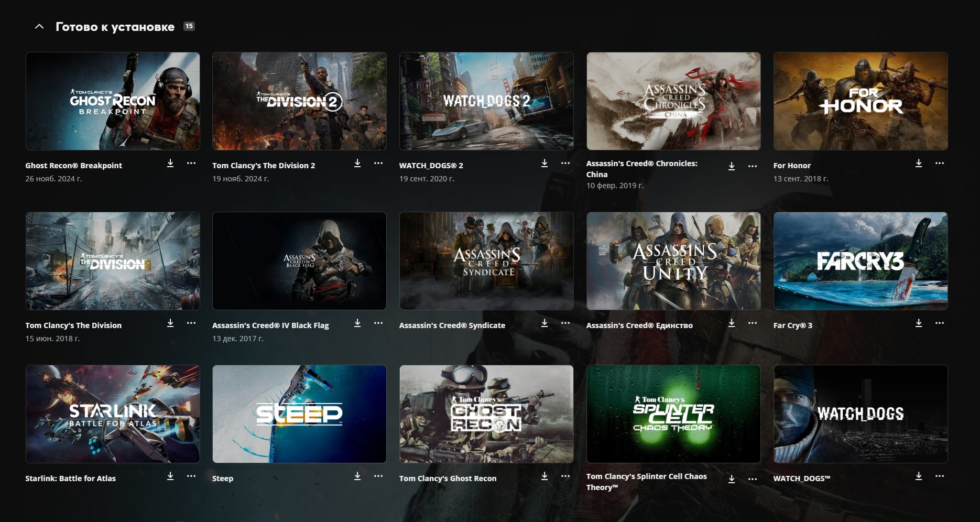Download Ghost Recon Breakpoint via its arrow icon
Image resolution: width=980 pixels, height=522 pixels.
170,164
